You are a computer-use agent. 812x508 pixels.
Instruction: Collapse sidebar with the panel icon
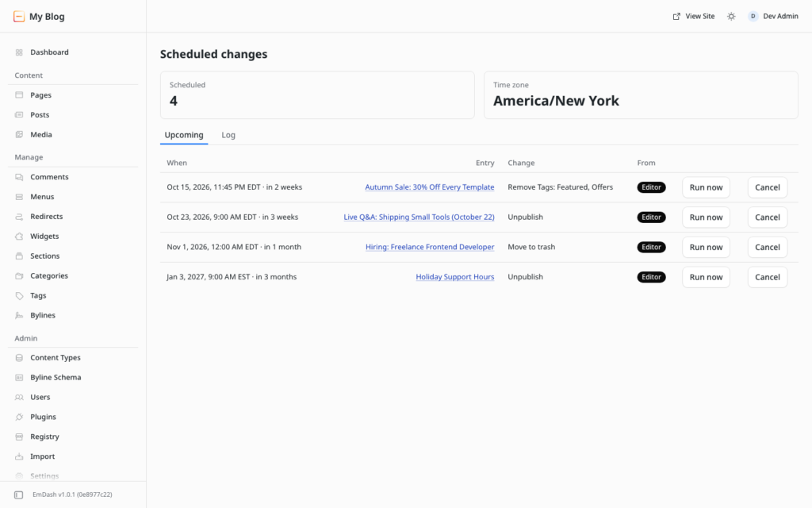click(x=19, y=495)
